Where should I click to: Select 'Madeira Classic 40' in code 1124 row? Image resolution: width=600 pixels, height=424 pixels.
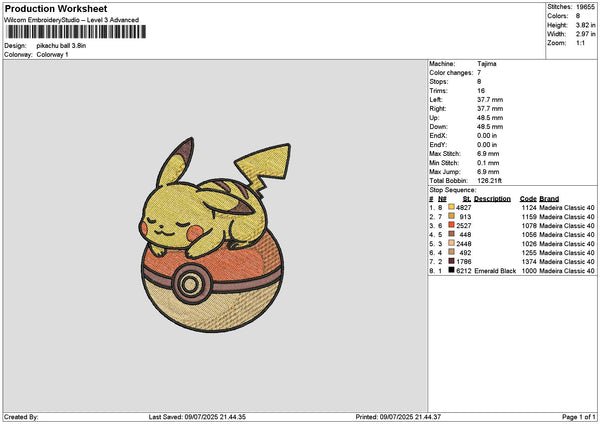[567, 208]
